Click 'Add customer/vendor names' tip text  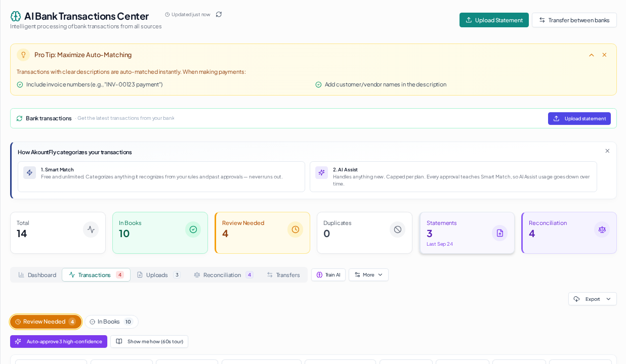(386, 84)
